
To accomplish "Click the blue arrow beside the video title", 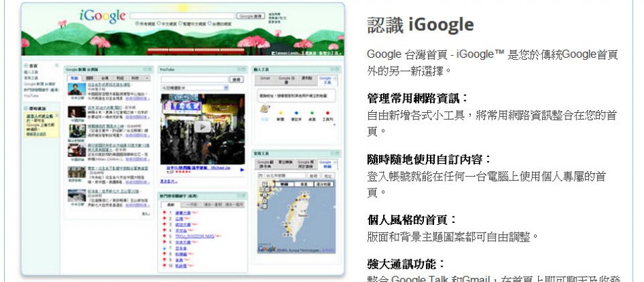I will pos(242,169).
